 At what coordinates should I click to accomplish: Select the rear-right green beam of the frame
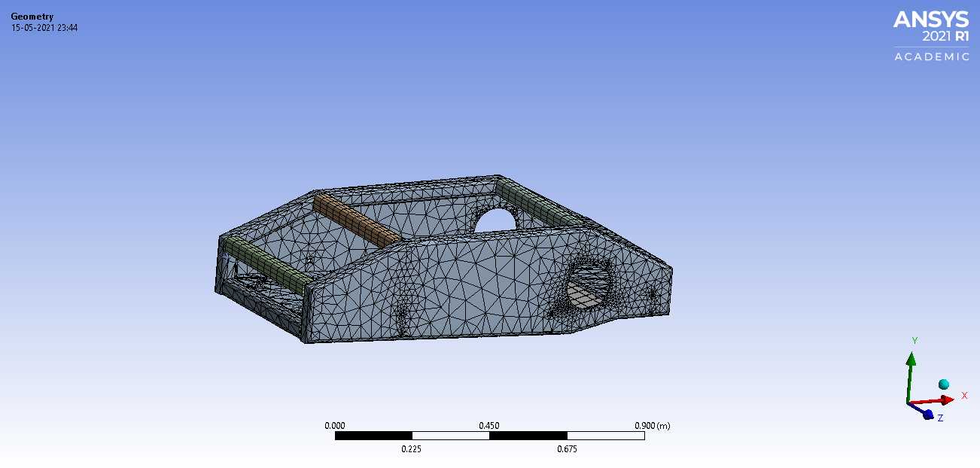(x=535, y=202)
